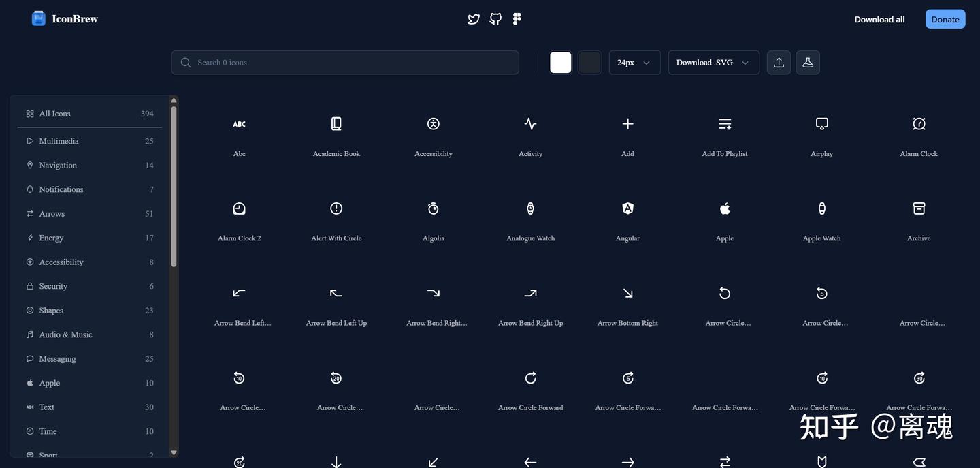
Task: Select the Alarm Clock 2 icon
Action: click(240, 208)
